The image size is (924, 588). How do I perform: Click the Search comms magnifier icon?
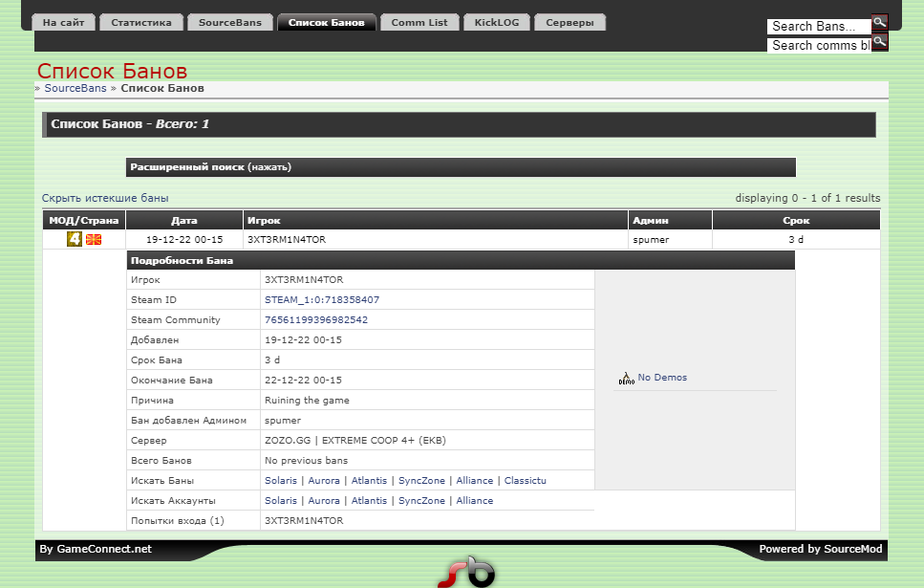(x=880, y=42)
